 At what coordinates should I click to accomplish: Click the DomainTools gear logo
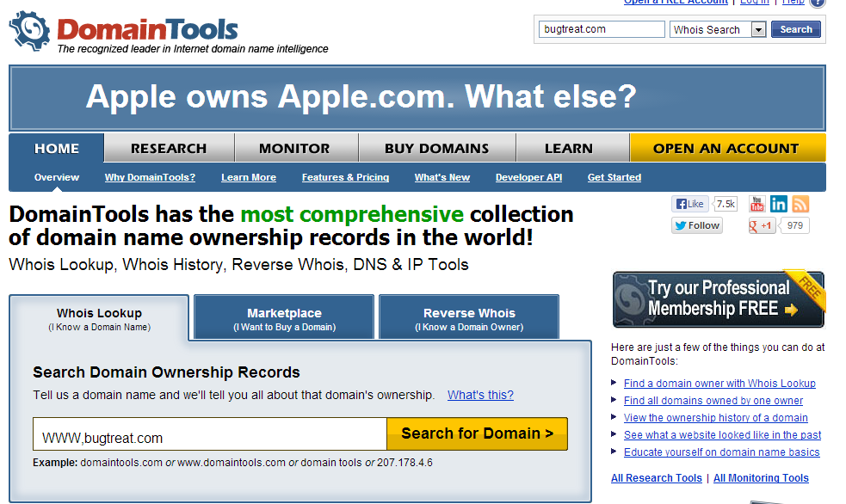click(x=29, y=32)
